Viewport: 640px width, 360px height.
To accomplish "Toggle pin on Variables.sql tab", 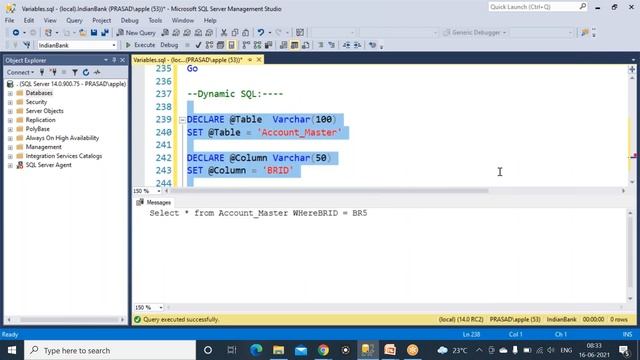I will click(x=250, y=60).
